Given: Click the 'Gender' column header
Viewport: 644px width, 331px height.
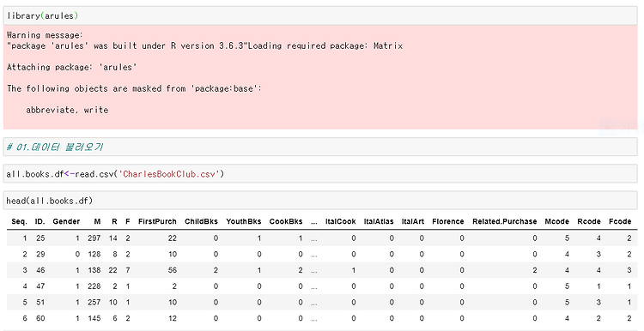Looking at the screenshot, I should tap(66, 221).
